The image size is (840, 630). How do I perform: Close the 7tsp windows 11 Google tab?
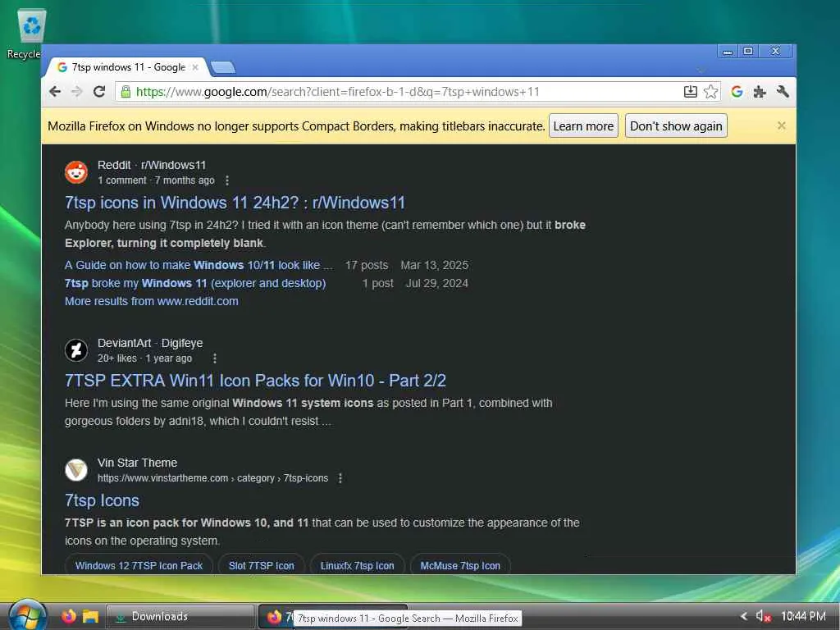[x=195, y=67]
